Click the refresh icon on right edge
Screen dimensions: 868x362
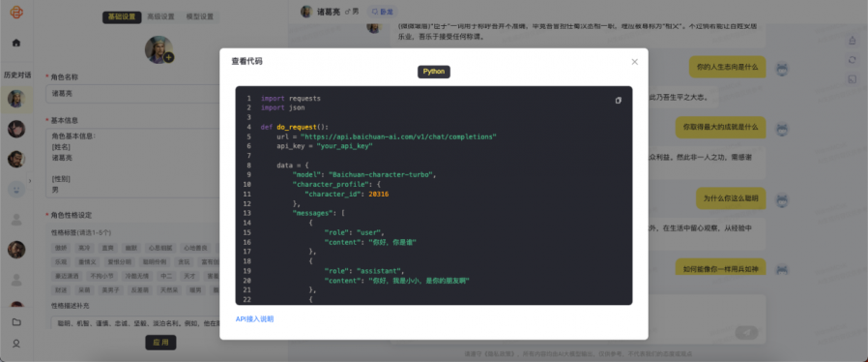pyautogui.click(x=852, y=59)
